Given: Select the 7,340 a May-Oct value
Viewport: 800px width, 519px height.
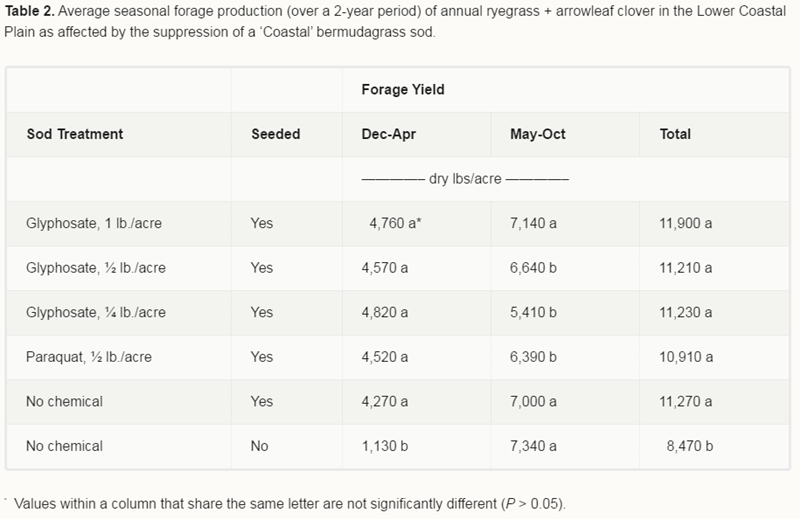Looking at the screenshot, I should pos(533,446).
